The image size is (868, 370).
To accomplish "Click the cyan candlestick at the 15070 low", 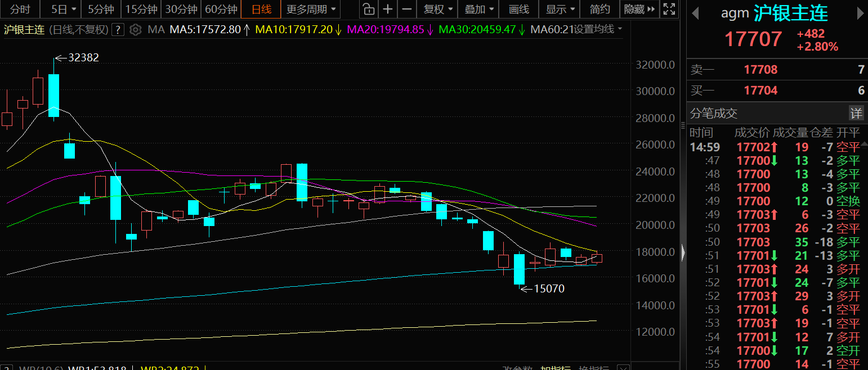I will coord(519,269).
